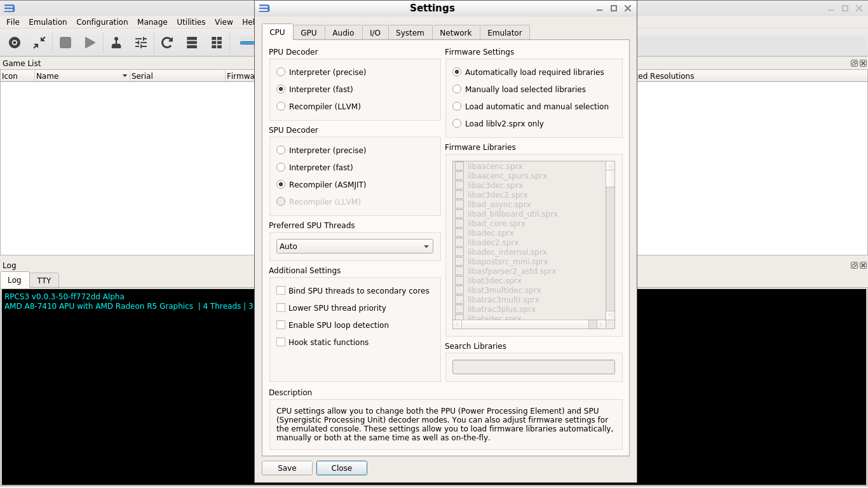
Task: Switch to the GPU settings tab
Action: 308,32
